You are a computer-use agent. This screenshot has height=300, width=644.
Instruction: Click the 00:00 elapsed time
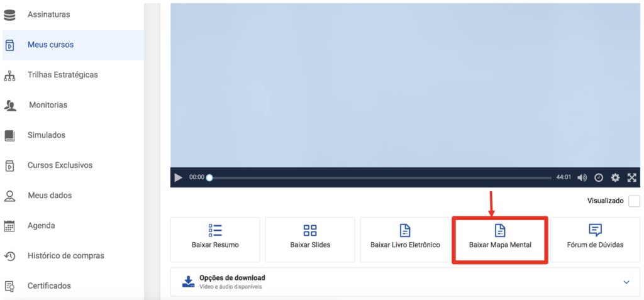coord(197,177)
